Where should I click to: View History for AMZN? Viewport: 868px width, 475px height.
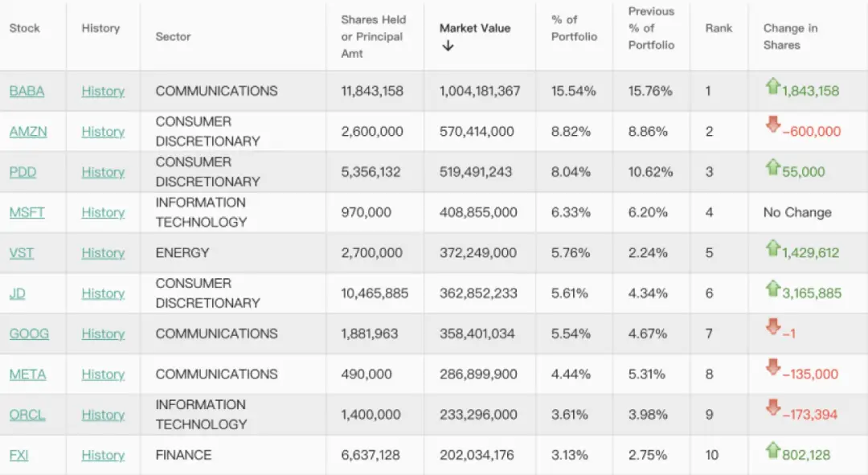tap(103, 132)
